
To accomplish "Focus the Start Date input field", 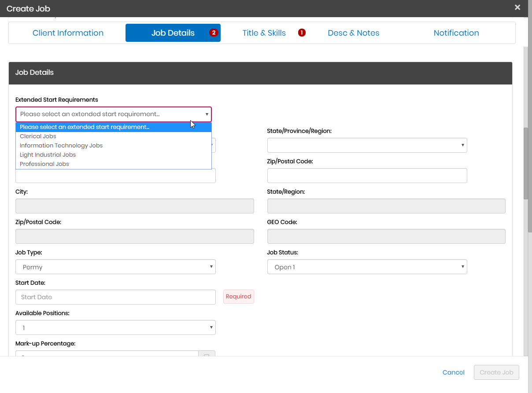I will coord(115,297).
